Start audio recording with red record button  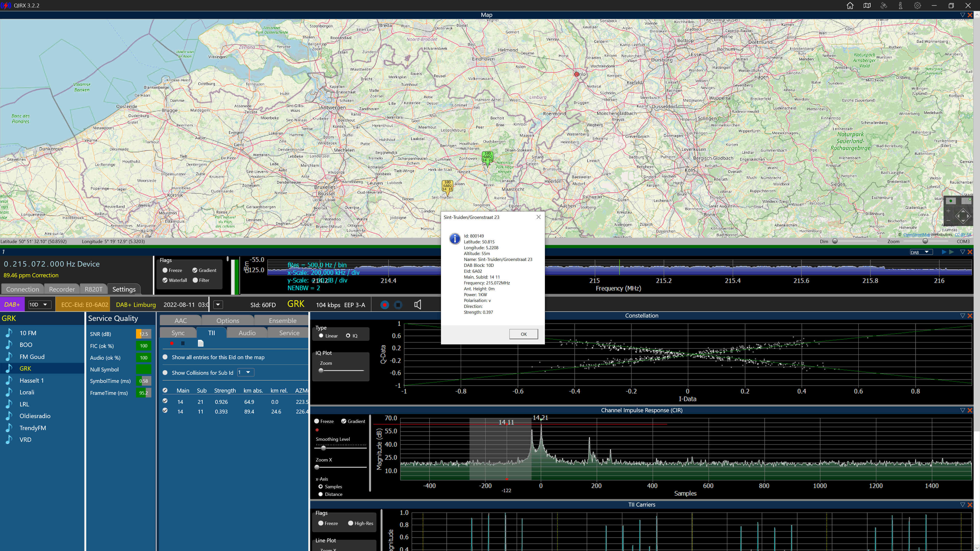385,305
